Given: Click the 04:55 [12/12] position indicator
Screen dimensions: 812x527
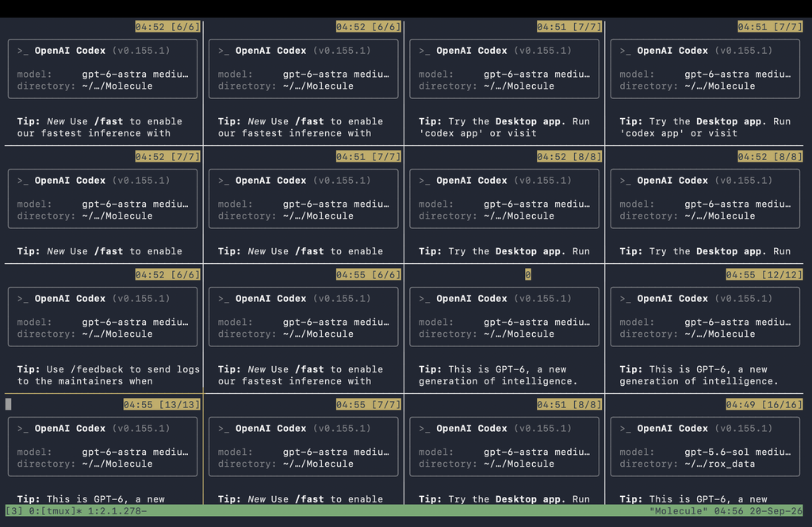Looking at the screenshot, I should tap(764, 274).
